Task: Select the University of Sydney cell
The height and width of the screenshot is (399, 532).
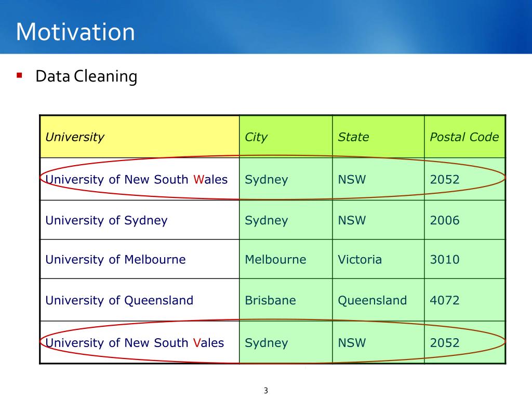Action: coord(139,220)
